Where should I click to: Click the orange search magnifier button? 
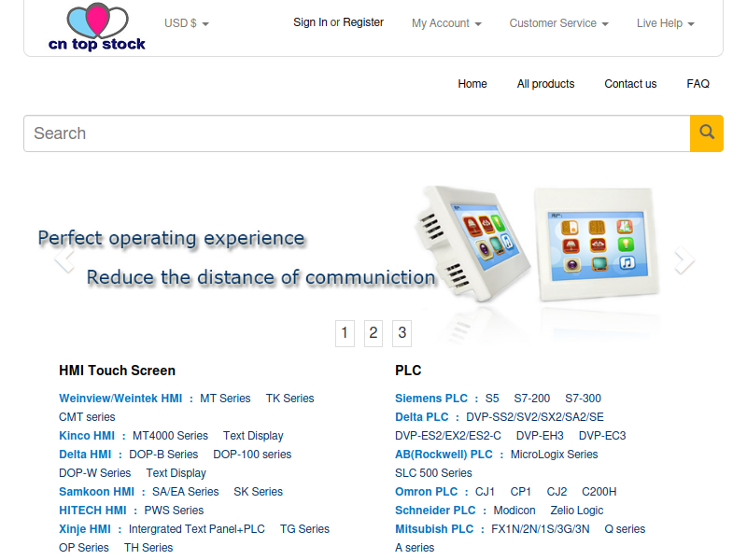[707, 133]
